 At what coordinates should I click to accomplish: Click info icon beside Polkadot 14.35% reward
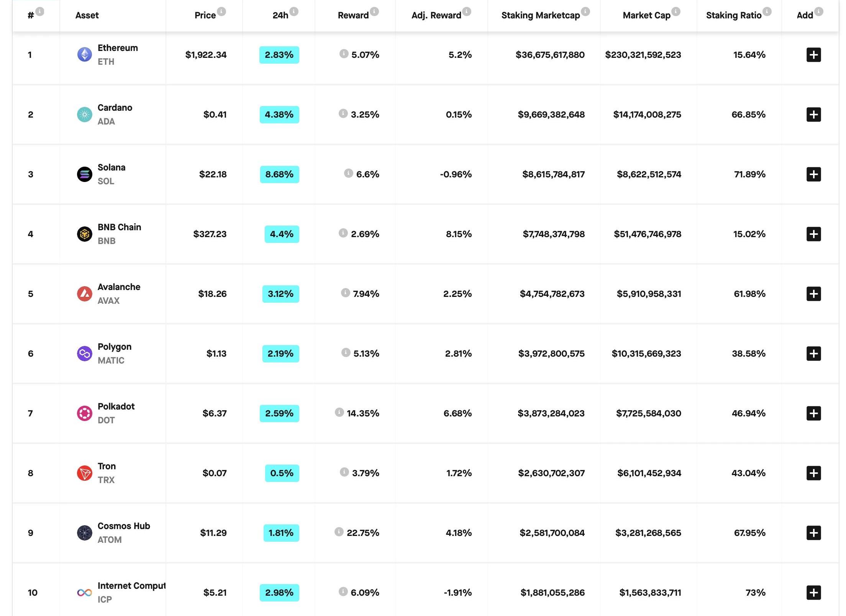coord(339,412)
